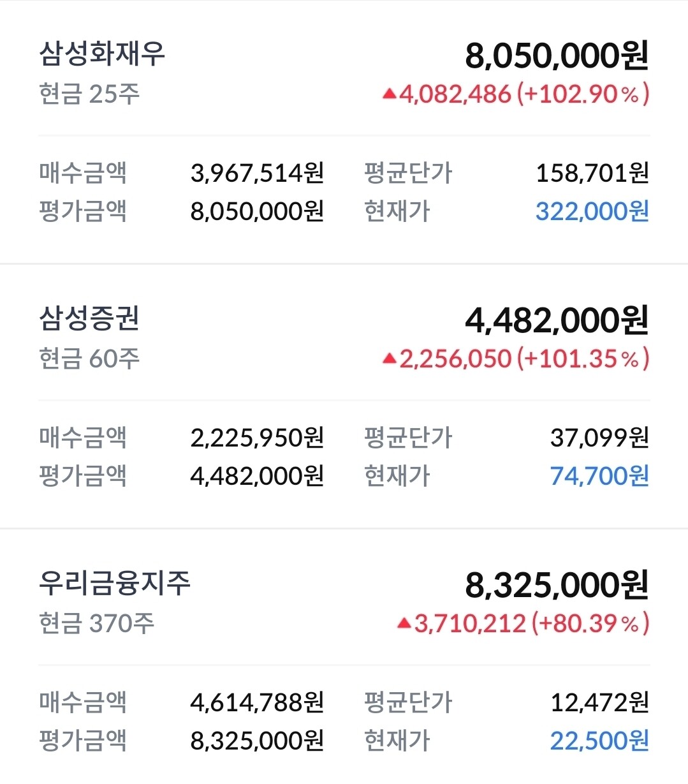Click the average unit price 37,099원
Image resolution: width=688 pixels, height=784 pixels.
click(599, 438)
